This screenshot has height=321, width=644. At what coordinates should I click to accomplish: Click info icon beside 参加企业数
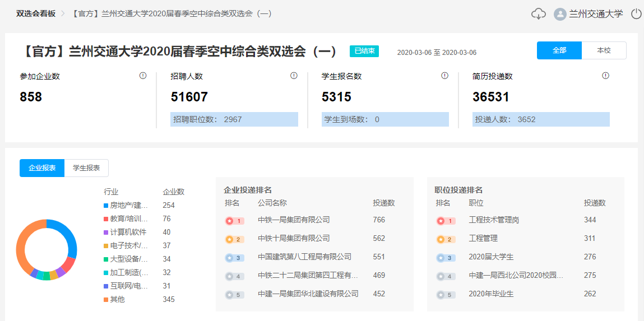pos(143,76)
